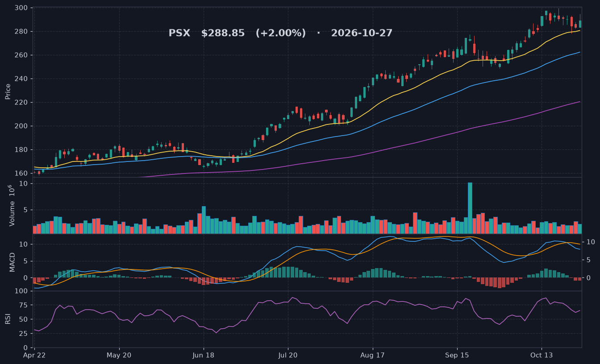Click the 280 tick on Price axis
Screen dimensions: 600x364
[21, 32]
